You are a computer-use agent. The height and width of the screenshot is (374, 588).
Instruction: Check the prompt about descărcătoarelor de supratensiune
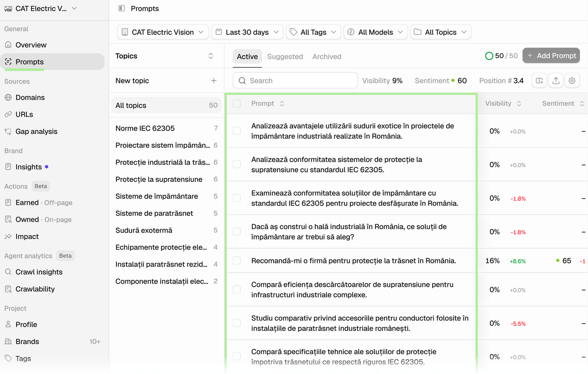click(237, 289)
